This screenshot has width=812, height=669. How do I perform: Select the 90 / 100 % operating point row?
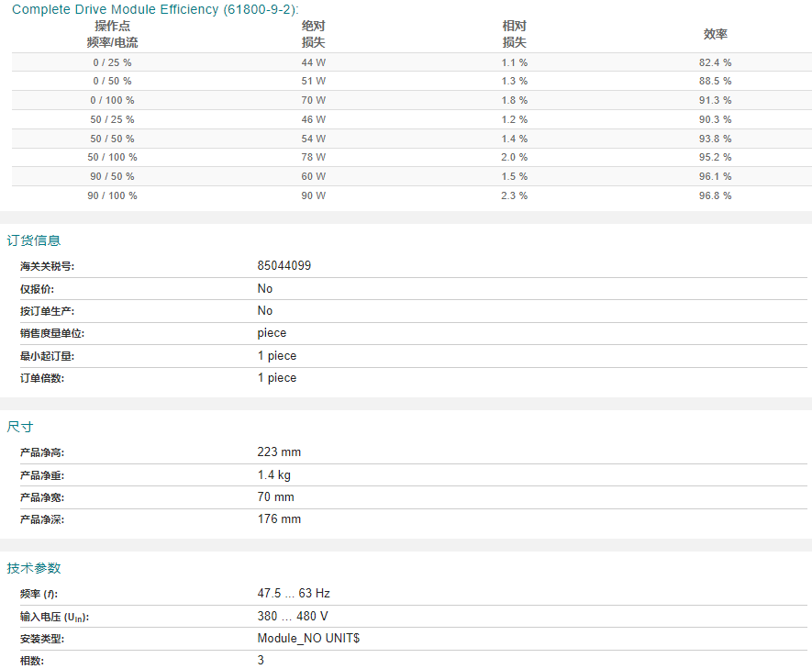coord(412,195)
